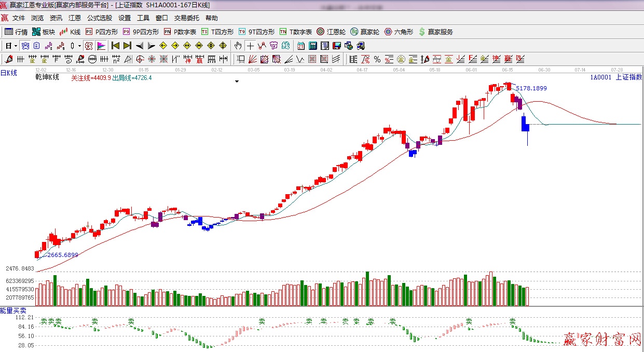Click the 06-15 date on time axis
The width and height of the screenshot is (644, 352).
tap(508, 69)
